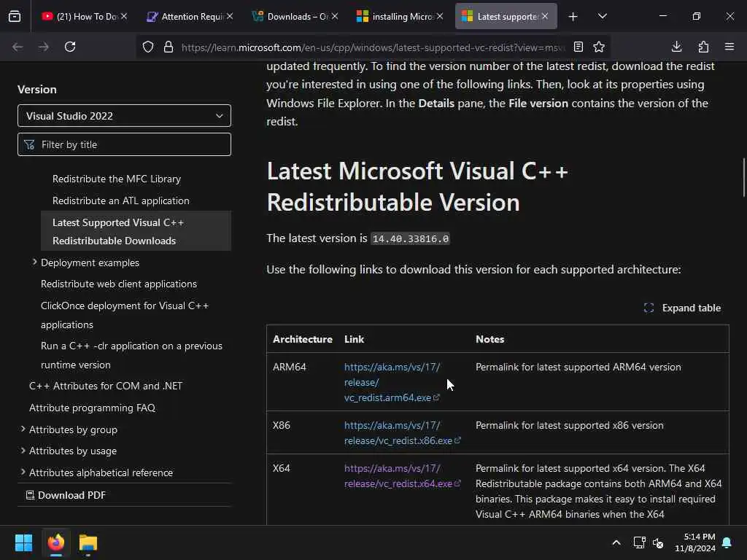Screen dimensions: 747x560
Task: Open tracking protection shield icon
Action: (148, 47)
